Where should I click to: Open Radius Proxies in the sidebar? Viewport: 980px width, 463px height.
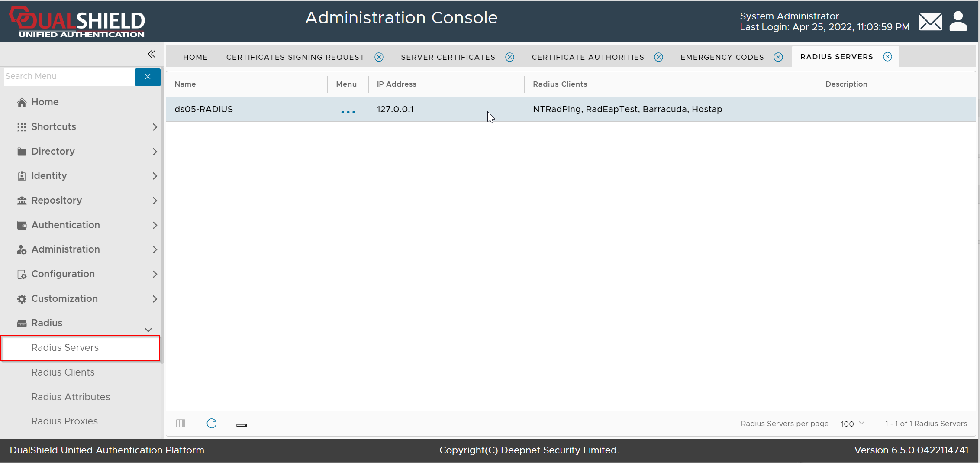point(64,421)
